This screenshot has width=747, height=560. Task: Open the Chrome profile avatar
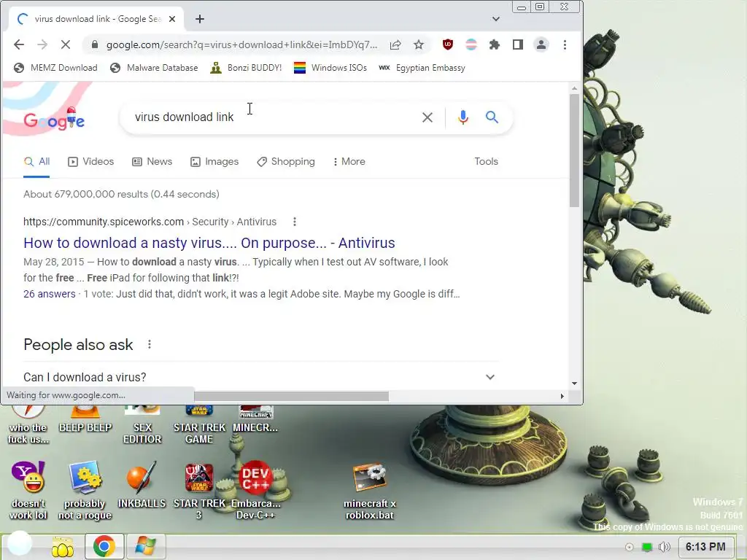tap(541, 44)
